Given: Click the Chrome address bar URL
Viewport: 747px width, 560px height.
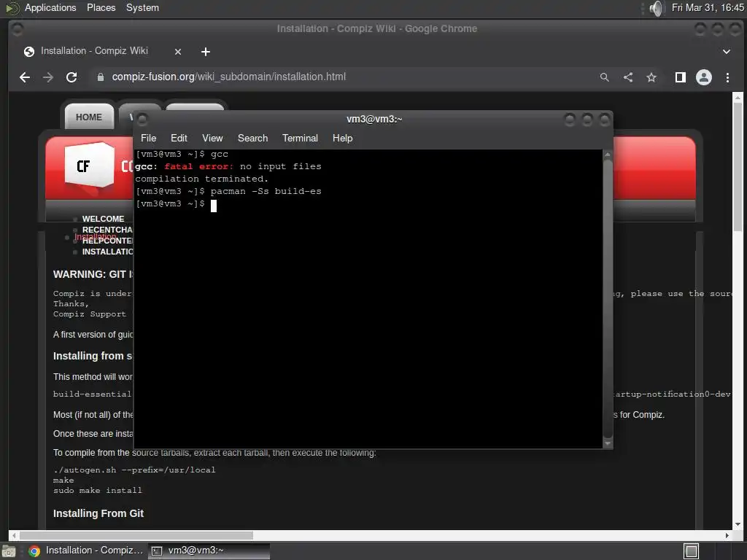Looking at the screenshot, I should coord(228,77).
